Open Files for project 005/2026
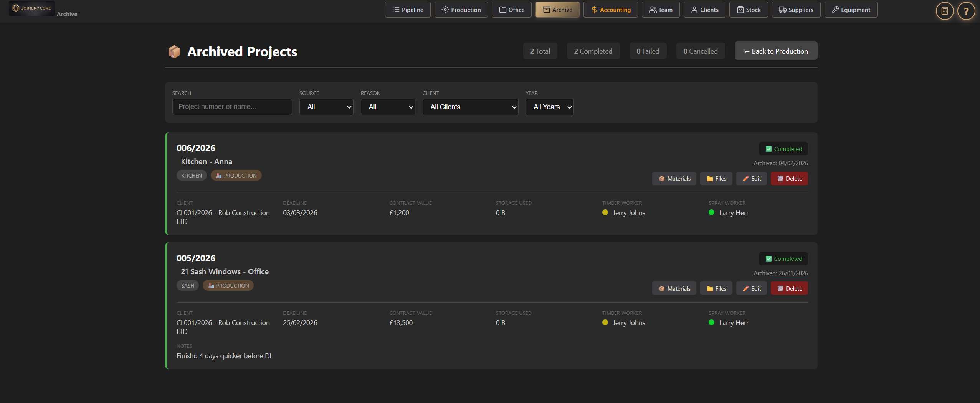This screenshot has width=980, height=403. 716,289
